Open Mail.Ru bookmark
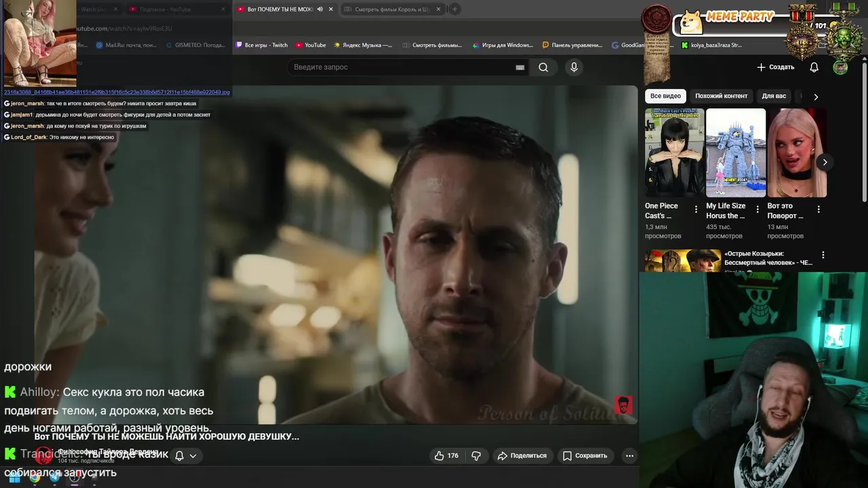 [126, 45]
